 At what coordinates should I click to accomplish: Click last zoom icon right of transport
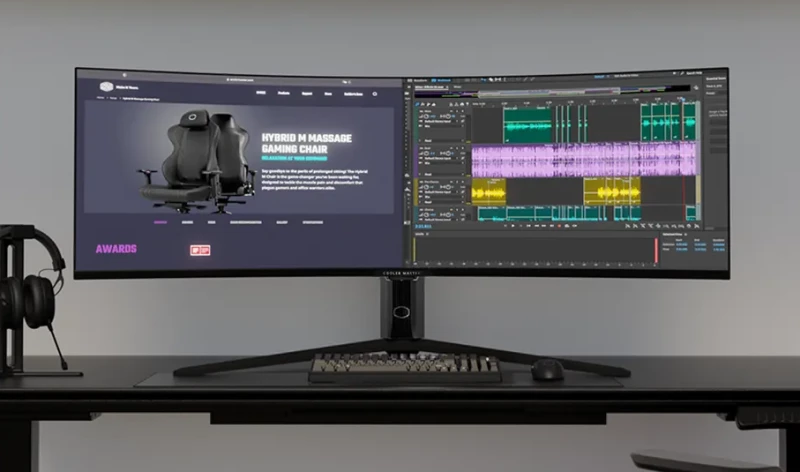pyautogui.click(x=696, y=226)
